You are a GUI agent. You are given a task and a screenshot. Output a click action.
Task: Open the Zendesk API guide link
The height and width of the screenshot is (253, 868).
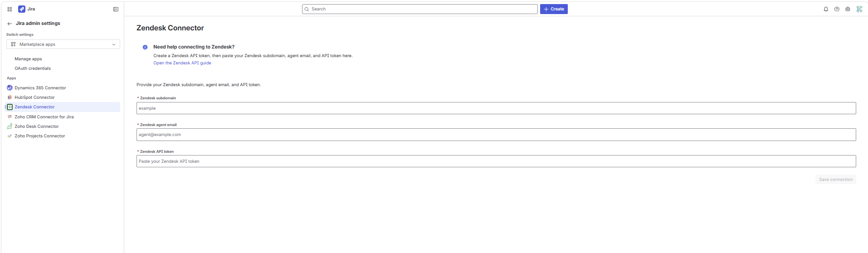tap(182, 63)
